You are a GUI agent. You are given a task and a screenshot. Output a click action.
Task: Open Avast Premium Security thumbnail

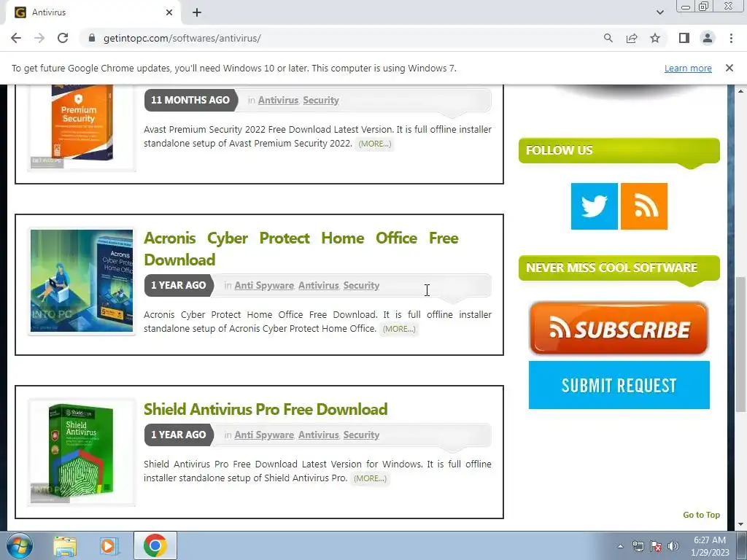click(x=82, y=125)
